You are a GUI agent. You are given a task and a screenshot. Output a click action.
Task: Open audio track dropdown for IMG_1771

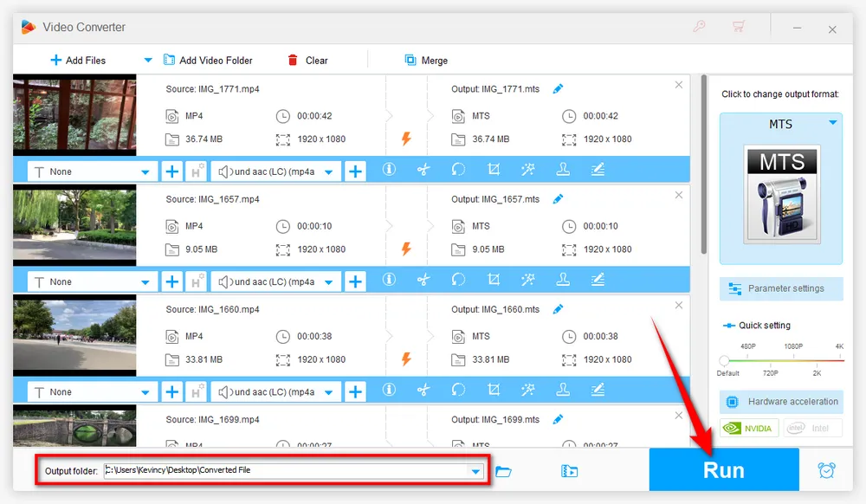point(276,171)
